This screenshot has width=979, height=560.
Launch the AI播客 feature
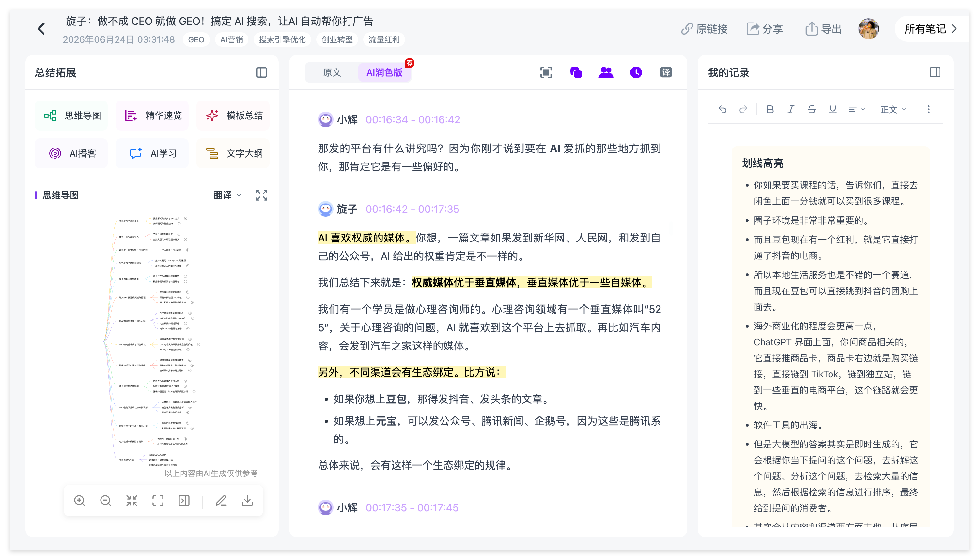pyautogui.click(x=72, y=153)
